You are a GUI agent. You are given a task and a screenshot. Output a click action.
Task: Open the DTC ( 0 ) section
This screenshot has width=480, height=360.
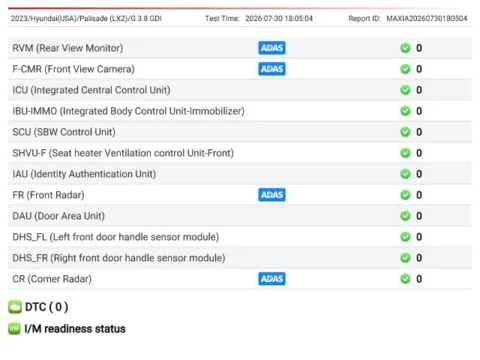point(47,307)
